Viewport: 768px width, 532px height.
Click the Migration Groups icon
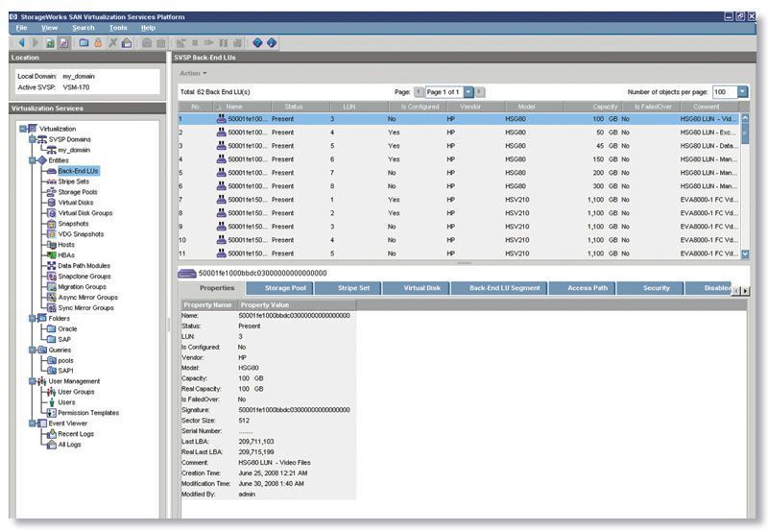pos(52,286)
